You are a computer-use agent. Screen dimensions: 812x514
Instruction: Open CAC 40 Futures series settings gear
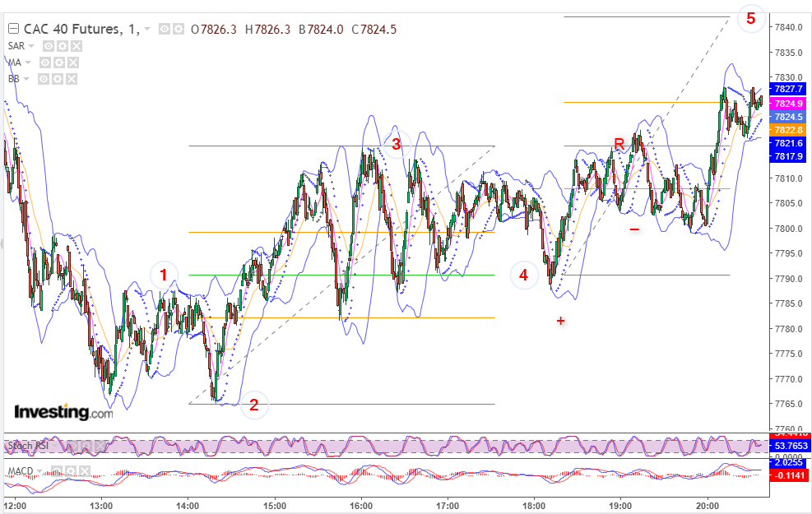[x=179, y=29]
